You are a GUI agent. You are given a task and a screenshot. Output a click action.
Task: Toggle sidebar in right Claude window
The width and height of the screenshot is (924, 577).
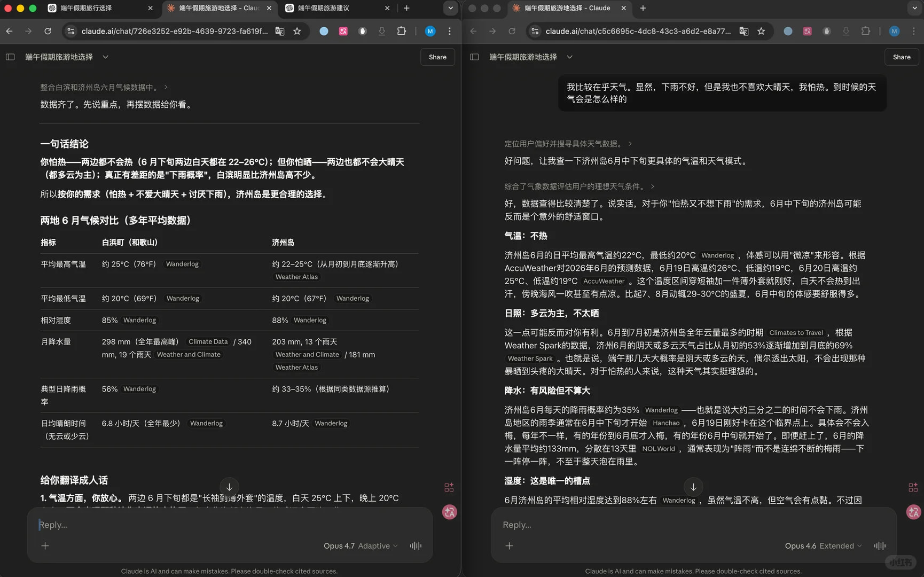pos(474,57)
